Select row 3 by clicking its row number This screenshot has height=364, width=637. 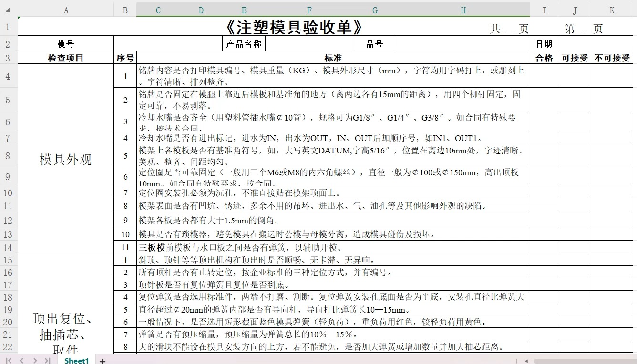(x=9, y=58)
